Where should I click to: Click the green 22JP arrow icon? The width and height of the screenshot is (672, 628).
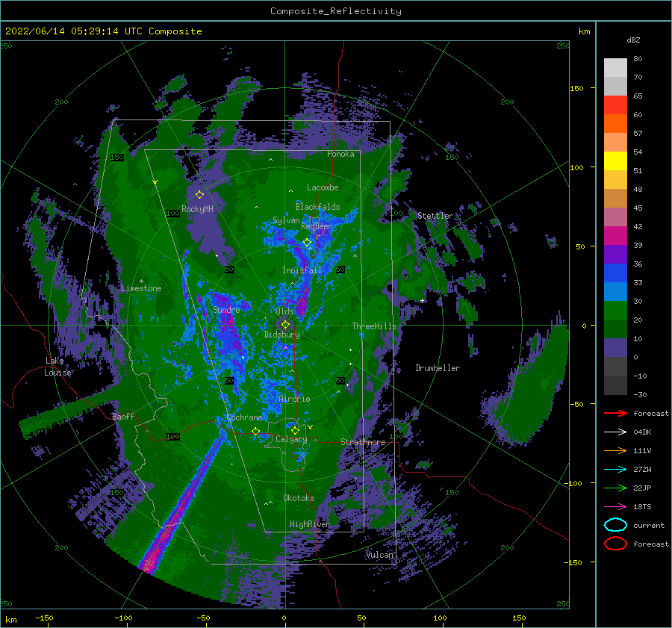pyautogui.click(x=615, y=488)
